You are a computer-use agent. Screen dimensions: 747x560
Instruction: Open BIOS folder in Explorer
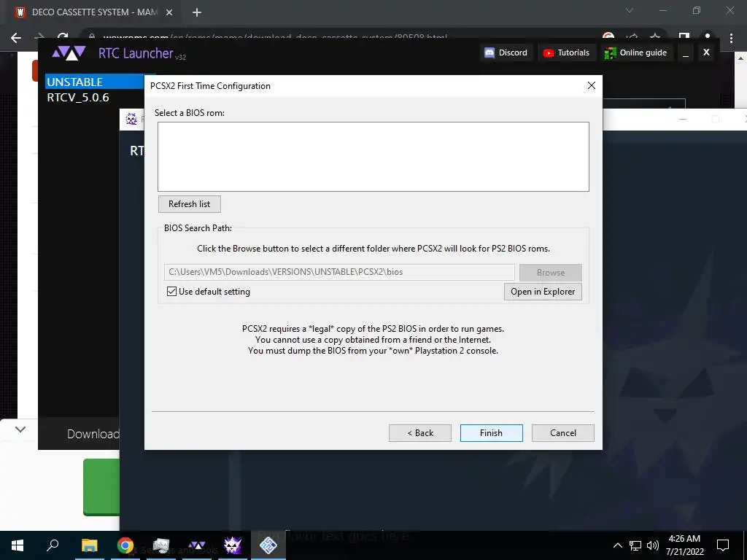pos(543,292)
